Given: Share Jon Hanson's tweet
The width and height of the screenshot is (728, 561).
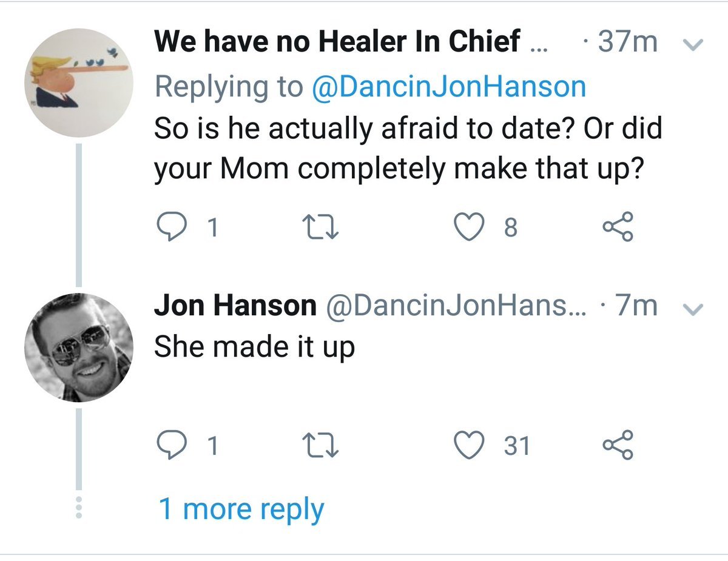Looking at the screenshot, I should [618, 446].
